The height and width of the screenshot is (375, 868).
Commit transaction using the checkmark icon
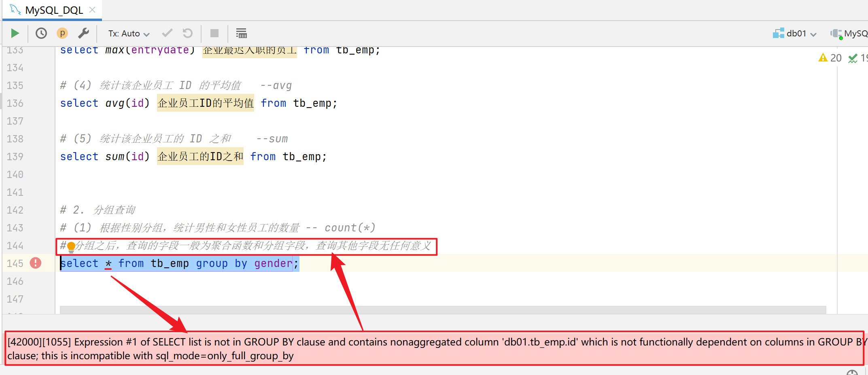(167, 33)
